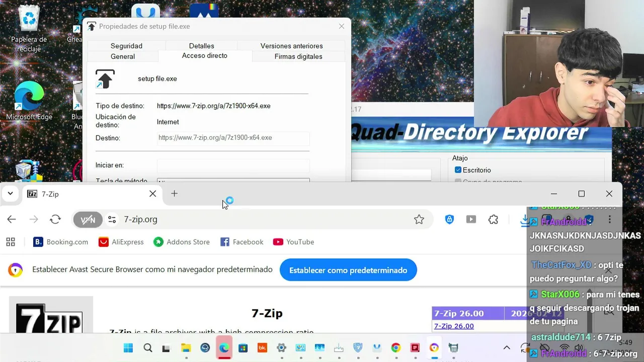The height and width of the screenshot is (362, 644).
Task: Open the shield app icon on taskbar
Action: click(358, 348)
